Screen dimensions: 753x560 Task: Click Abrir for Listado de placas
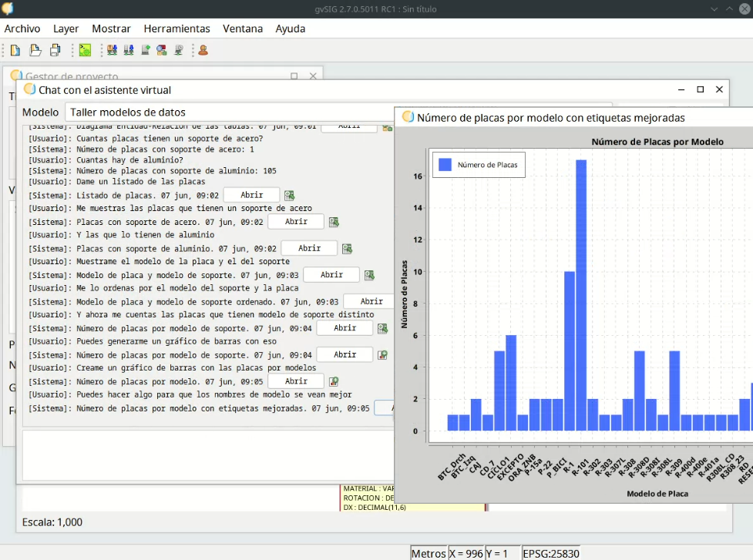(251, 196)
